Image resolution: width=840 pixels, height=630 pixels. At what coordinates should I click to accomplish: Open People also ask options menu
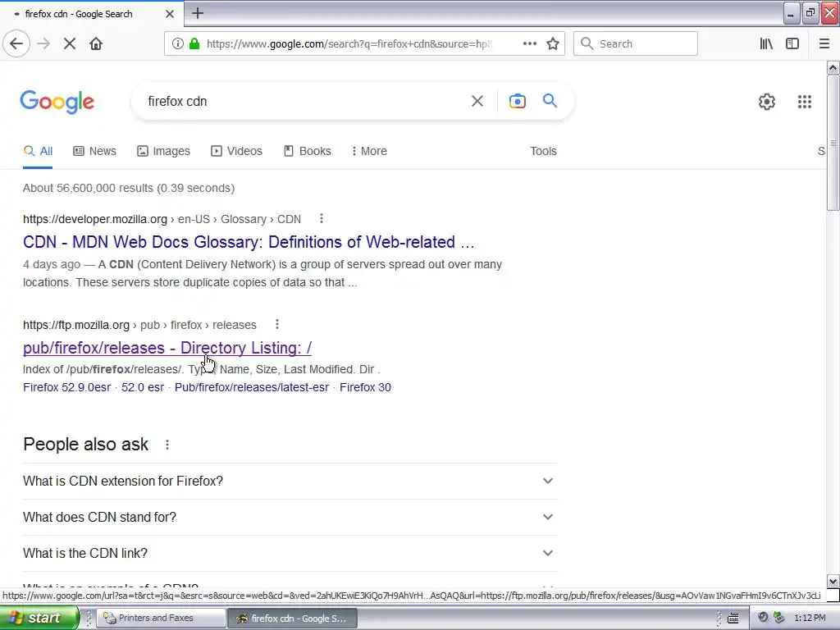(x=167, y=445)
